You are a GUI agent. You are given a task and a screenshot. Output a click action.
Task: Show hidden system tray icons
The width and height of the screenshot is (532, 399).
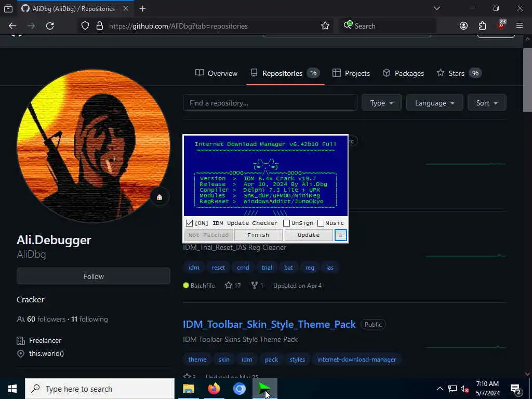tap(440, 389)
